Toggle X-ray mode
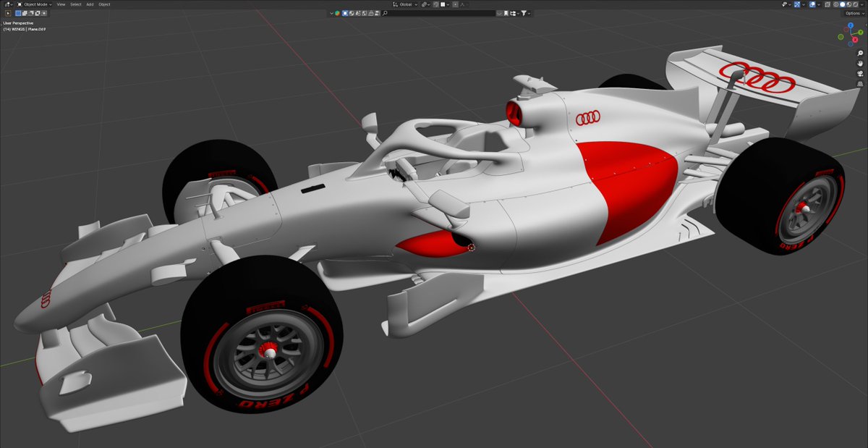Image resolution: width=868 pixels, height=448 pixels. click(827, 4)
